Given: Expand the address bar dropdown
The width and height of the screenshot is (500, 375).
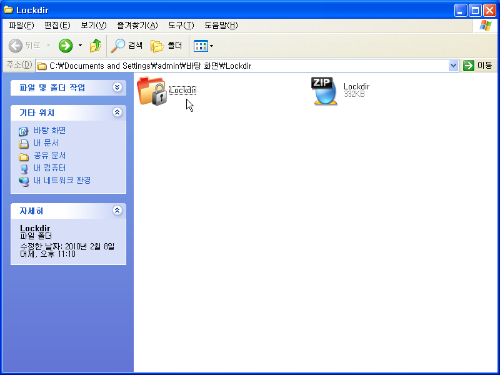Looking at the screenshot, I should 453,66.
